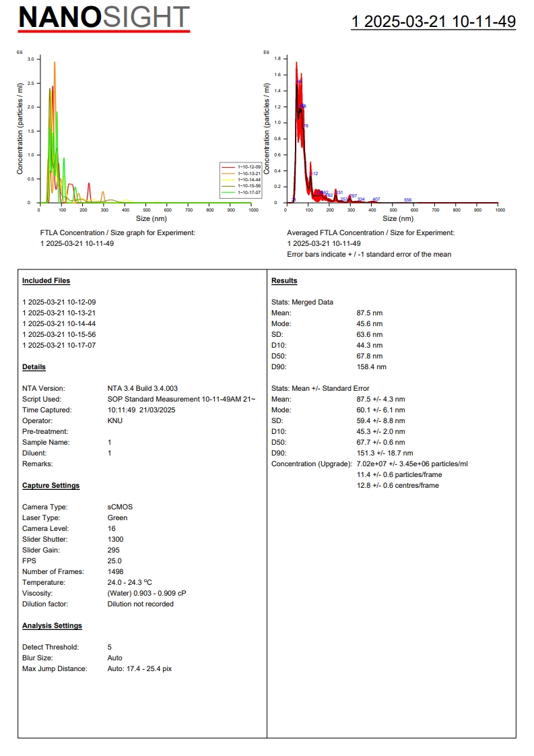
Task: Select legend entry 1~10-13-21
Action: (241, 174)
